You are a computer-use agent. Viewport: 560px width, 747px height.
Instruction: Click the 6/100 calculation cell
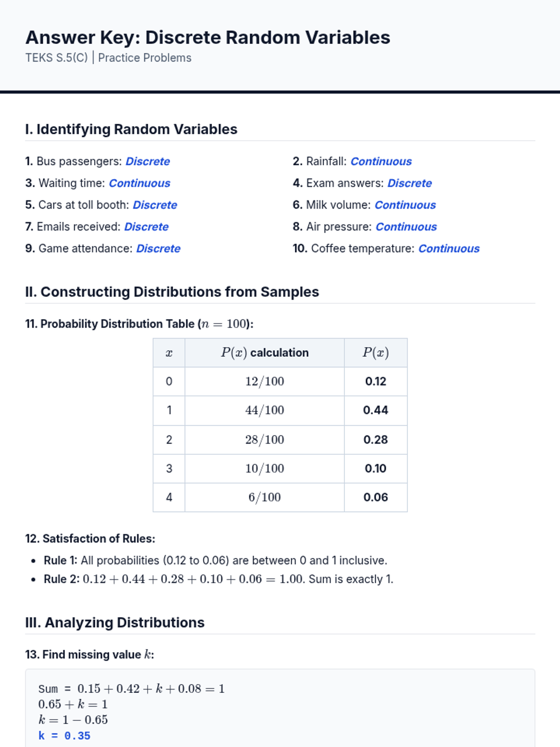265,497
